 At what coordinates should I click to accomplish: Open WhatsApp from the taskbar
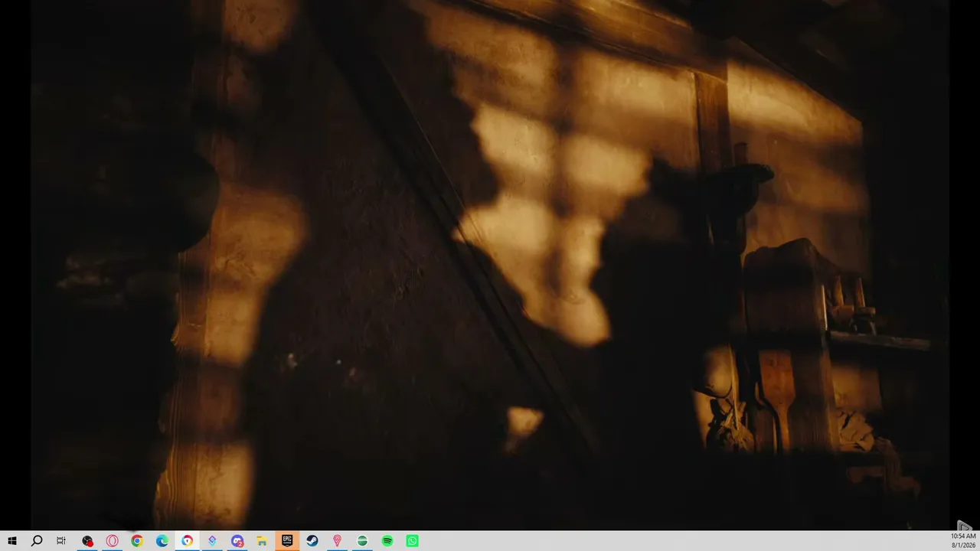coord(412,541)
